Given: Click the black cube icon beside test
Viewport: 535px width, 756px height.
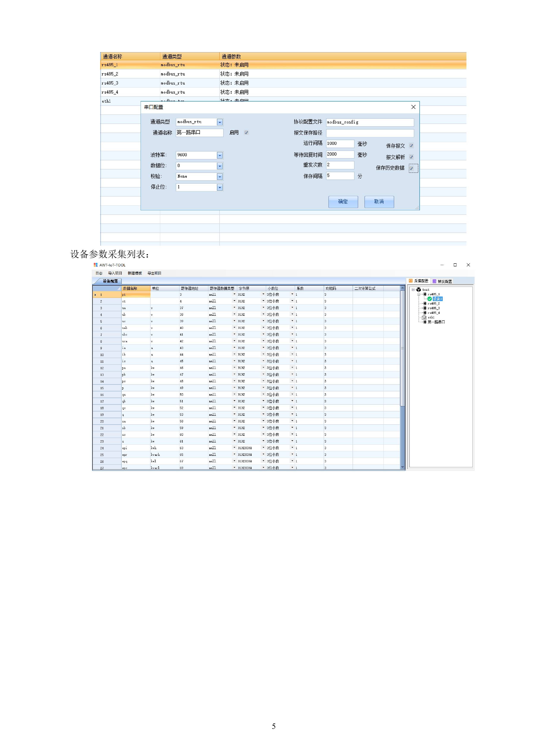Looking at the screenshot, I should (x=418, y=289).
